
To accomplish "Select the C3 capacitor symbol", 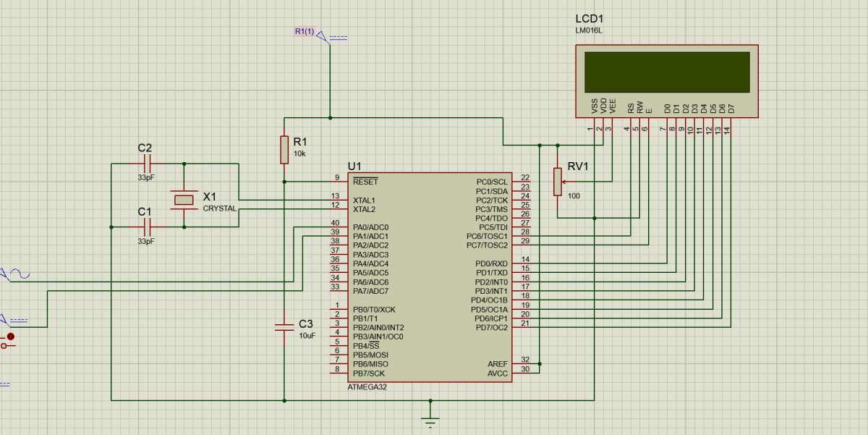I will pos(284,328).
